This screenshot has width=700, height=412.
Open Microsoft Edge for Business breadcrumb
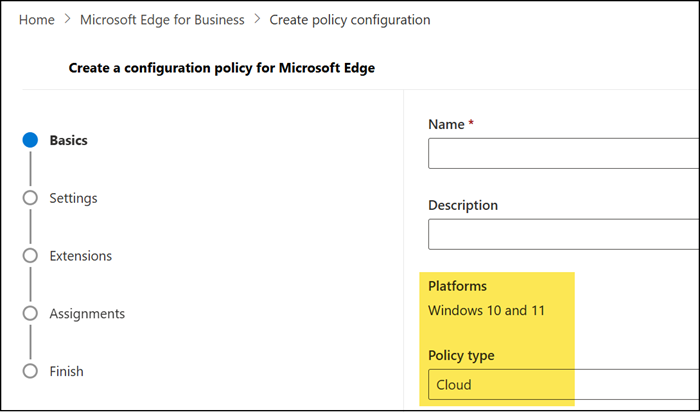tap(162, 20)
